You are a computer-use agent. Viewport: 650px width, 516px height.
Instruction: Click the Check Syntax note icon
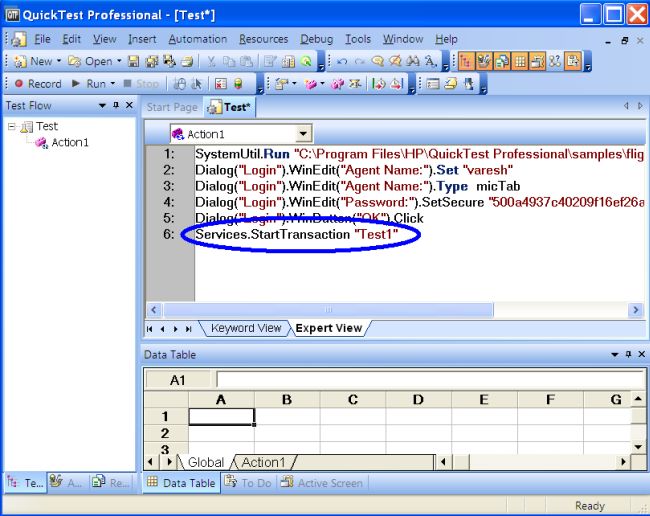451,84
